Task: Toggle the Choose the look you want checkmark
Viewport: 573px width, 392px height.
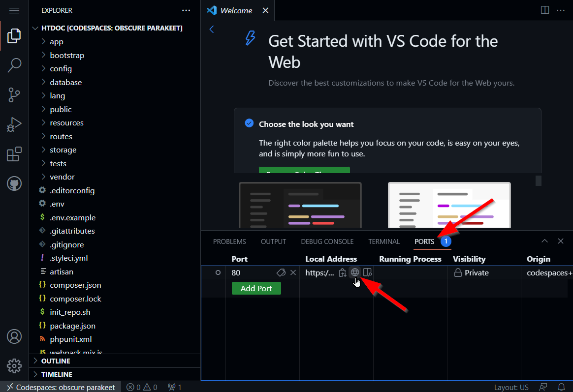Action: pos(249,123)
